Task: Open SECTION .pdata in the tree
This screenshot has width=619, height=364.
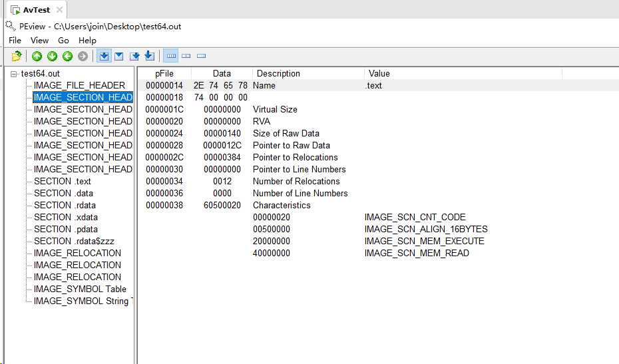Action: pyautogui.click(x=66, y=229)
